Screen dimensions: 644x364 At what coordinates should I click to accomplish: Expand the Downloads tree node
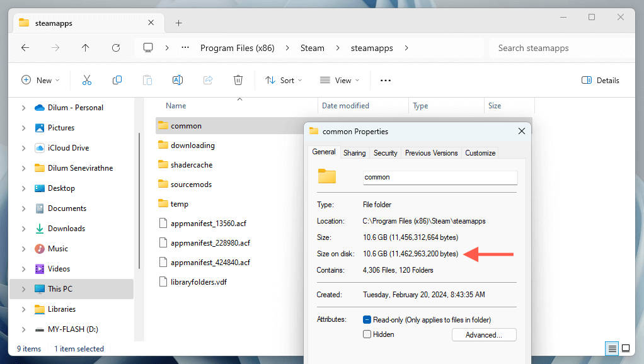point(23,229)
